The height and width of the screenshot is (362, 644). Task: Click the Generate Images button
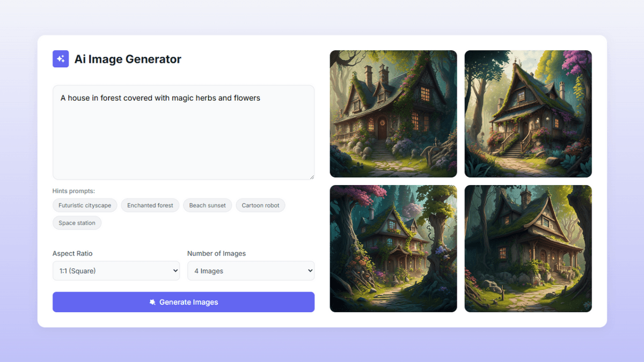point(184,302)
